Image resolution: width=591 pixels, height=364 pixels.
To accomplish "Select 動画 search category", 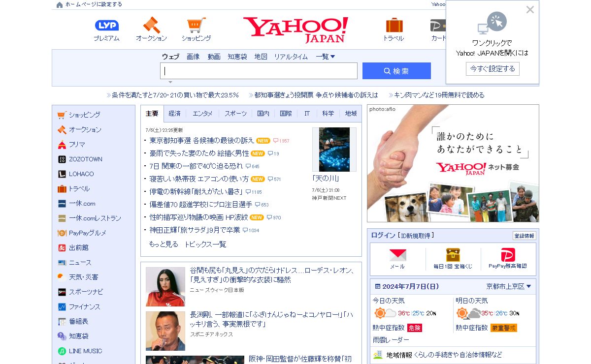I will tap(214, 57).
